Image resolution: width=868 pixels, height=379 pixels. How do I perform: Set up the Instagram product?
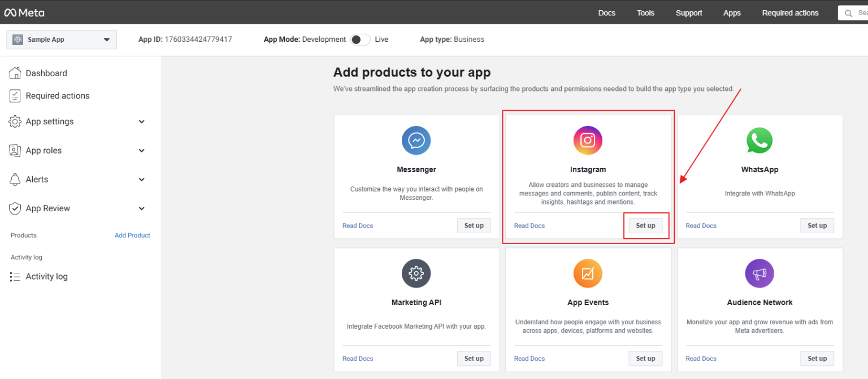[645, 225]
